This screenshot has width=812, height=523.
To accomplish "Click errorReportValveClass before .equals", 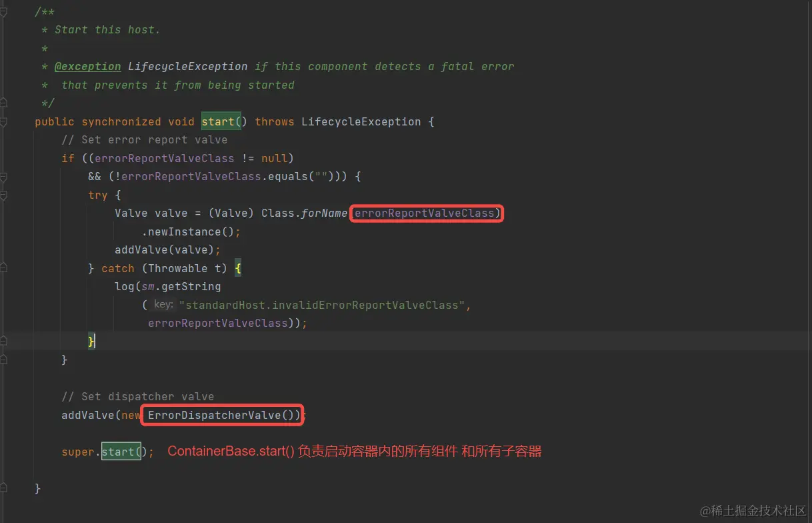I will pos(191,177).
